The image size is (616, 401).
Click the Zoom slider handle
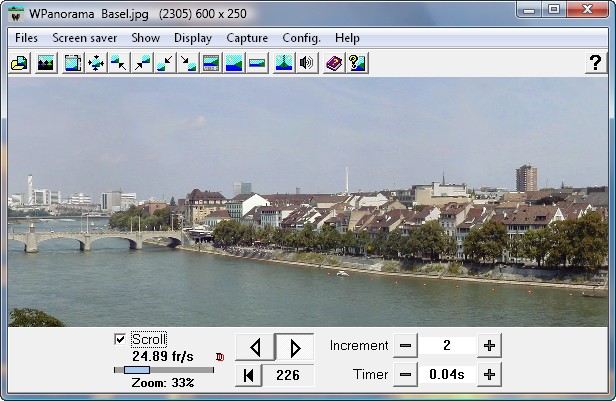pos(137,370)
